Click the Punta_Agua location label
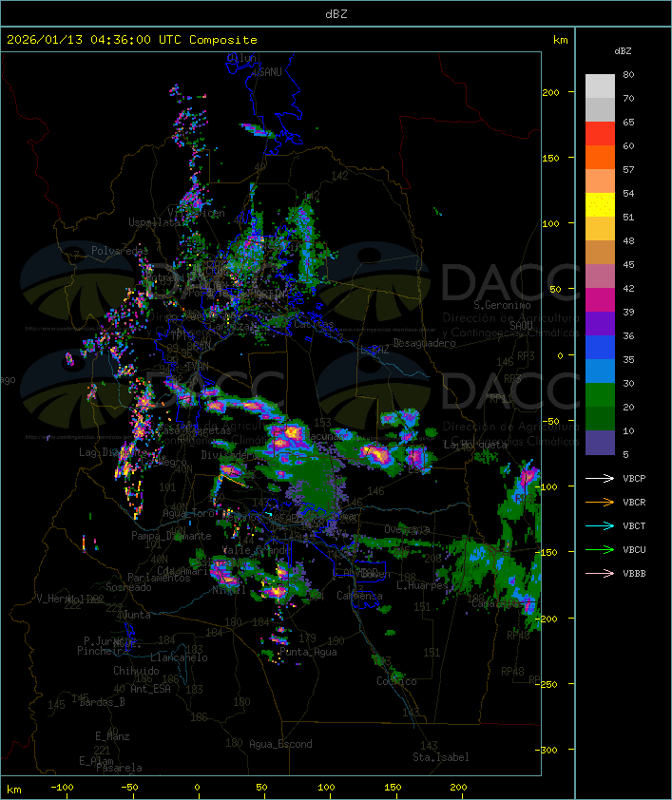The height and width of the screenshot is (800, 672). (x=311, y=652)
